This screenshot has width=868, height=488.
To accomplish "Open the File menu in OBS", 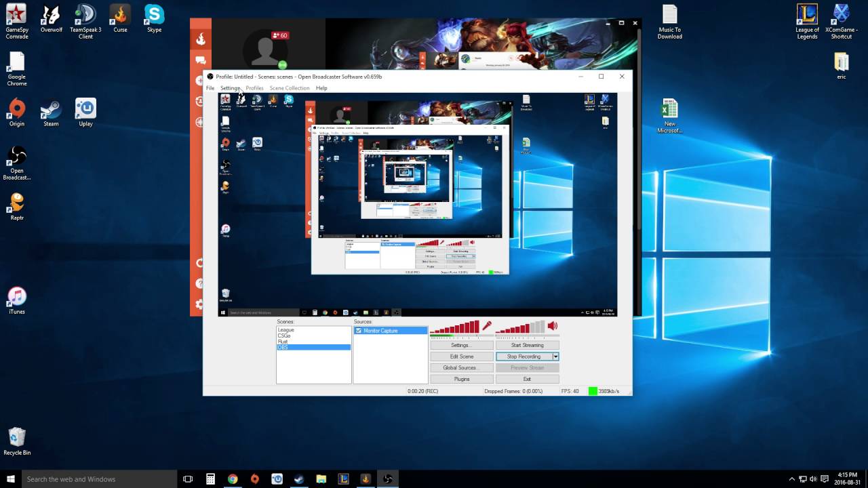I will [210, 88].
